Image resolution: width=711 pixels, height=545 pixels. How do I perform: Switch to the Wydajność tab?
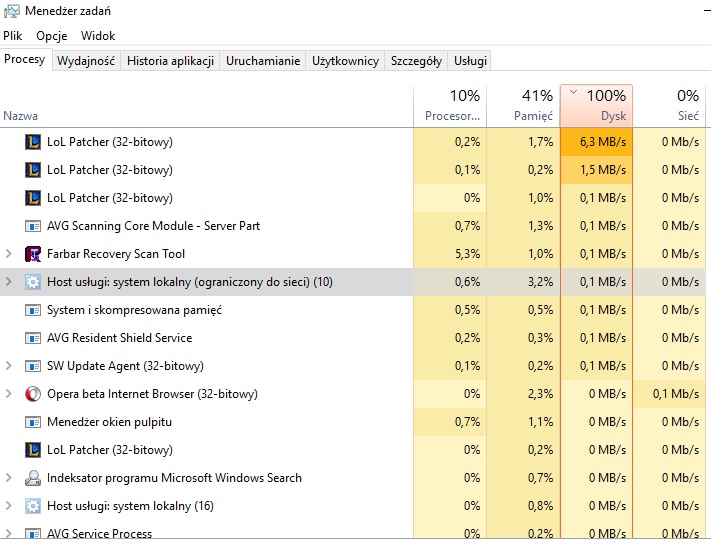(86, 61)
